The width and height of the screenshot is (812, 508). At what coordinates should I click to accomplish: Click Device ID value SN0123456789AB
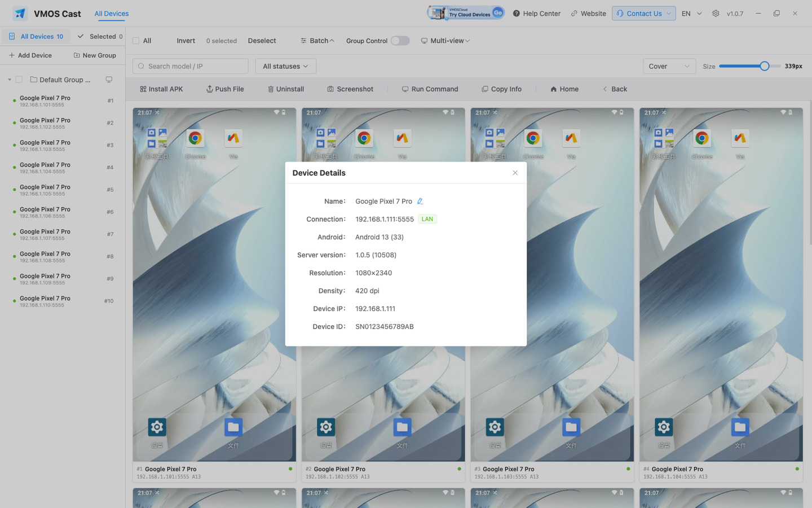(385, 327)
